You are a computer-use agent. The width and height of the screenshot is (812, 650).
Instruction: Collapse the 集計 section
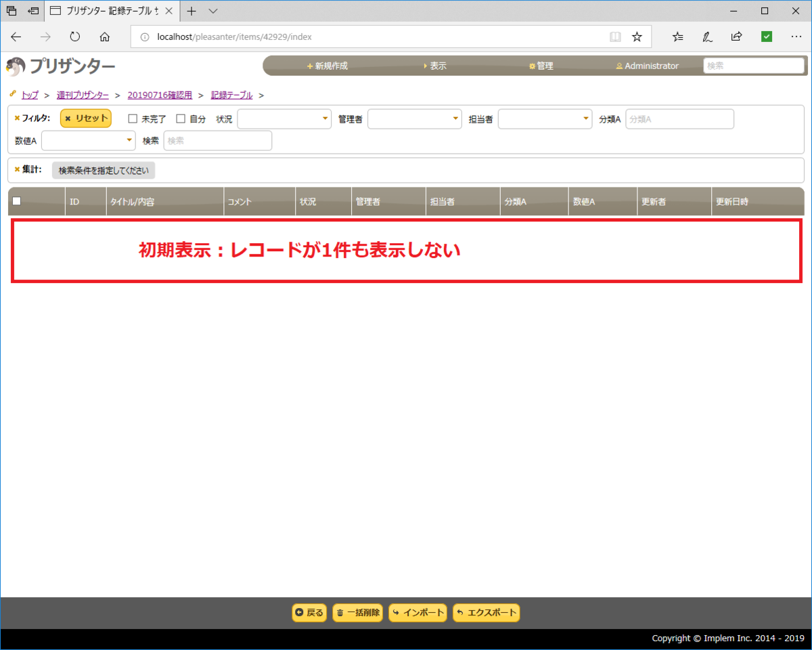(x=28, y=169)
